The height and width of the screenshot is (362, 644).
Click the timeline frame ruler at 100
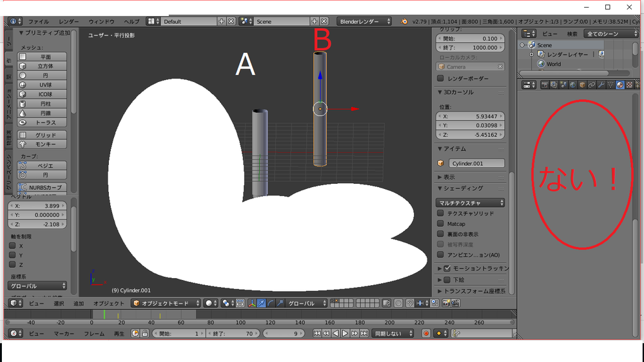click(x=240, y=322)
